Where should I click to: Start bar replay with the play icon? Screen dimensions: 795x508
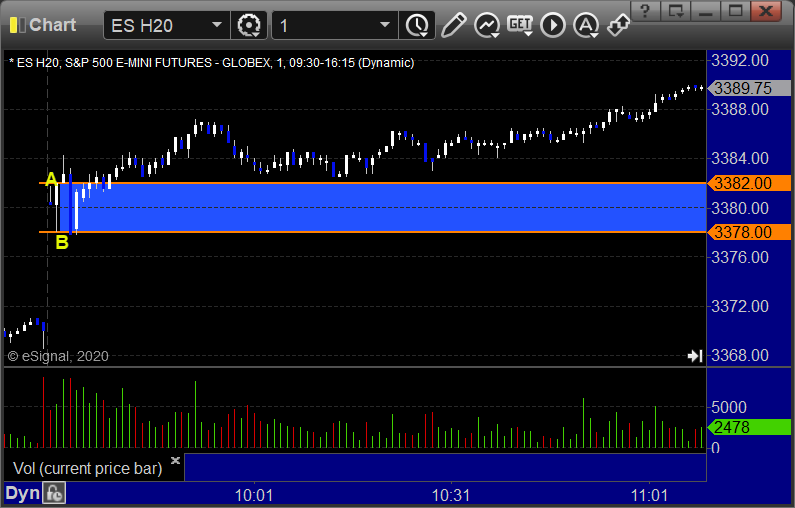(553, 25)
